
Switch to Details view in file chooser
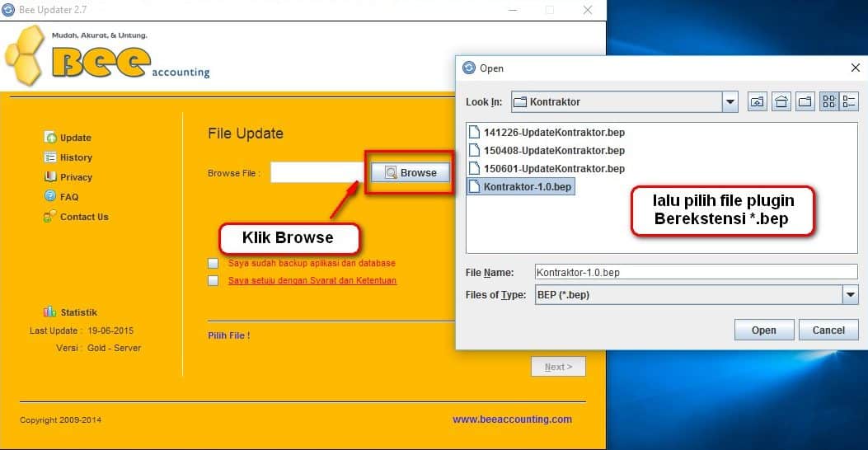(849, 102)
